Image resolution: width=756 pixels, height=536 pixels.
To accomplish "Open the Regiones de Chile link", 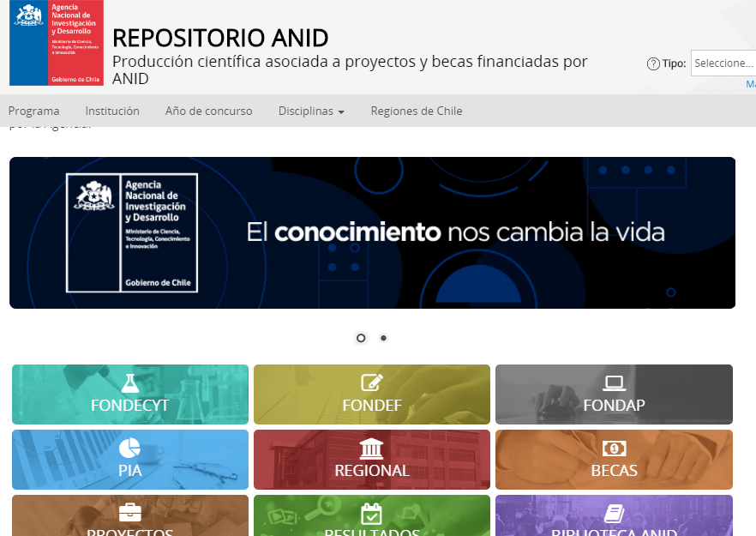I will pyautogui.click(x=416, y=111).
